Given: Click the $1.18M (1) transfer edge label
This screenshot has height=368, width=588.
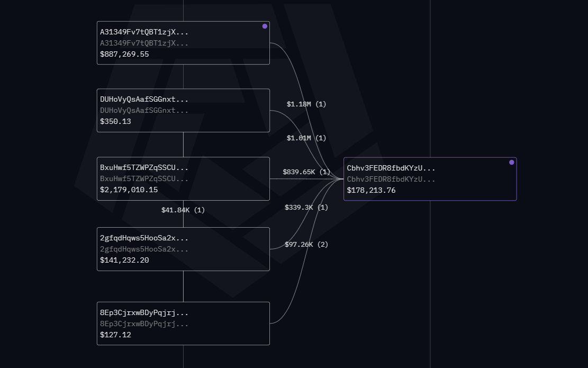Looking at the screenshot, I should (x=306, y=104).
